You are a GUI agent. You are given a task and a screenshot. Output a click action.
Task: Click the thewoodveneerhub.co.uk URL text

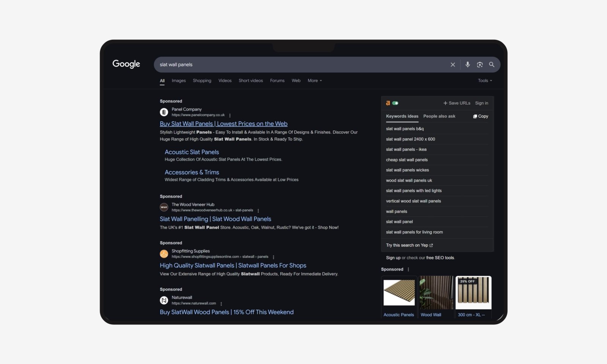click(x=212, y=210)
